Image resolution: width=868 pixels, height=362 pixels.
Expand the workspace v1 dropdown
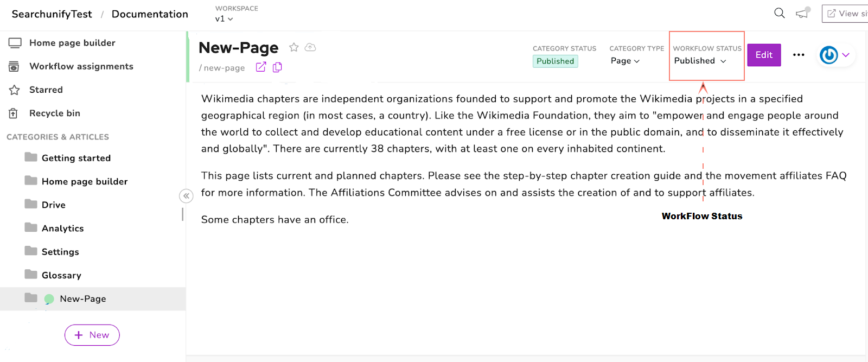click(224, 18)
